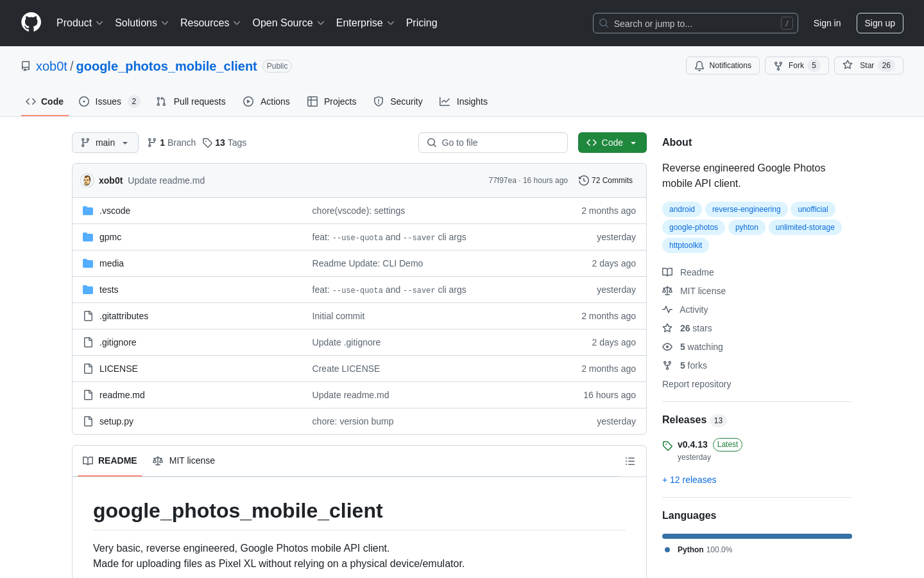Image resolution: width=924 pixels, height=578 pixels.
Task: Go to the GitHub home logo
Action: click(31, 22)
